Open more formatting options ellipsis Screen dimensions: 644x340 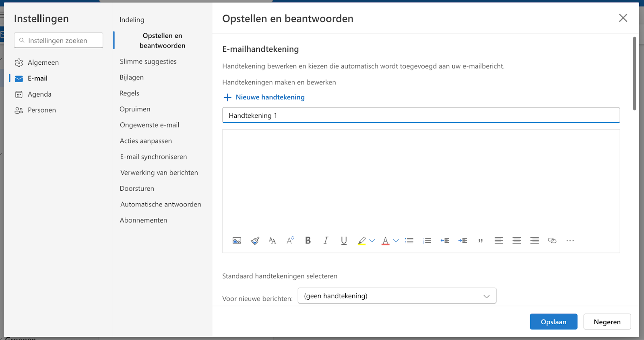point(570,241)
